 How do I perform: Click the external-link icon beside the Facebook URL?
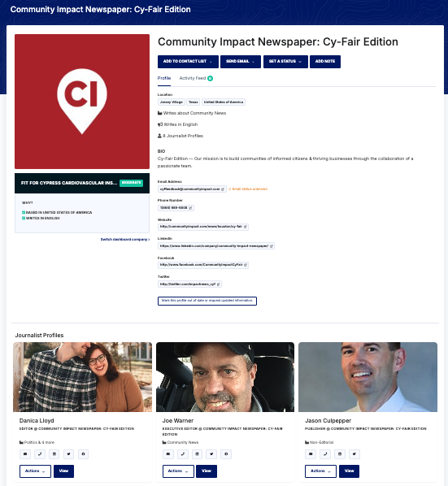point(246,265)
